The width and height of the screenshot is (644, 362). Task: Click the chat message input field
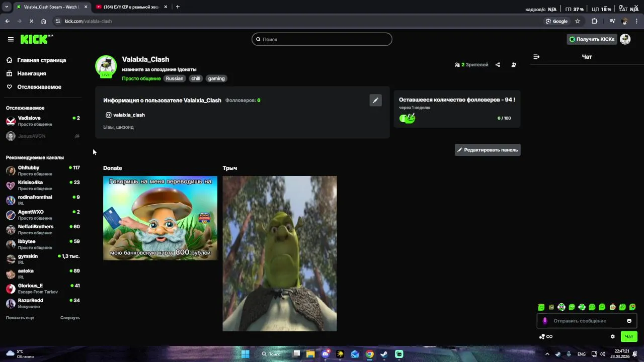(587, 321)
